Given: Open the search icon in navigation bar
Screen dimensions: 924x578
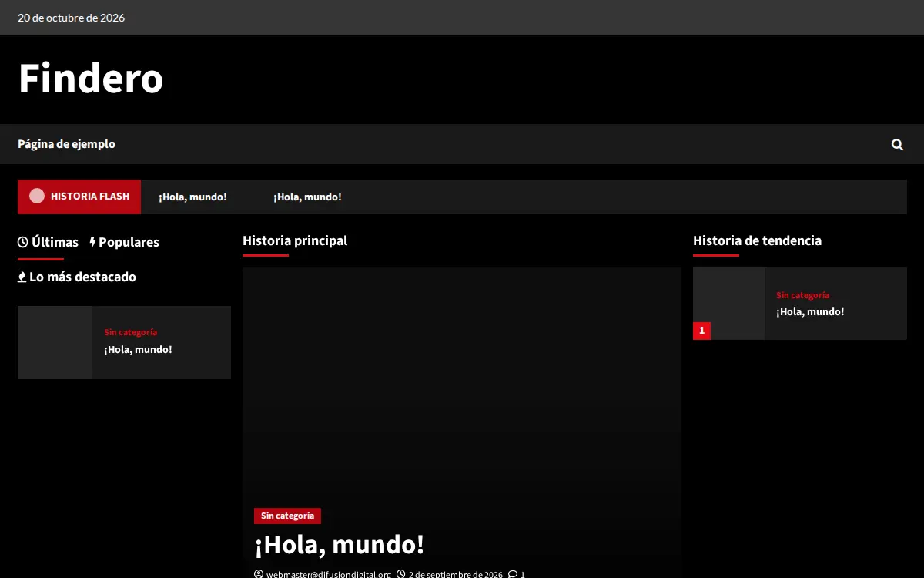Looking at the screenshot, I should click(x=897, y=144).
